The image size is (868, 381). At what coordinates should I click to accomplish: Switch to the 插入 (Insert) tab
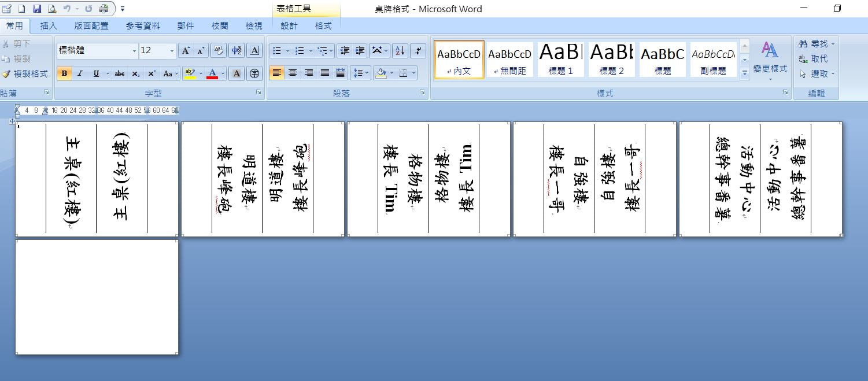click(49, 26)
